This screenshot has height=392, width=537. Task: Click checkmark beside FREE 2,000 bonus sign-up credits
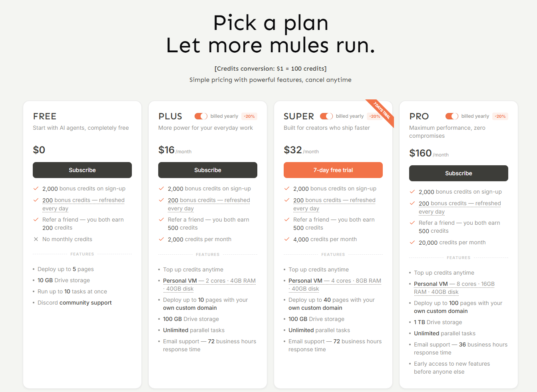(36, 188)
